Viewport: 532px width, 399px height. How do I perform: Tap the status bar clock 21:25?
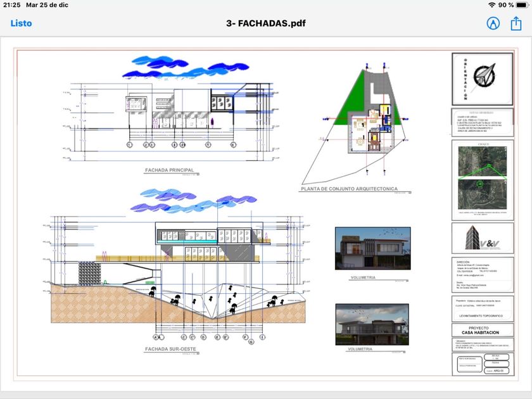tap(12, 5)
